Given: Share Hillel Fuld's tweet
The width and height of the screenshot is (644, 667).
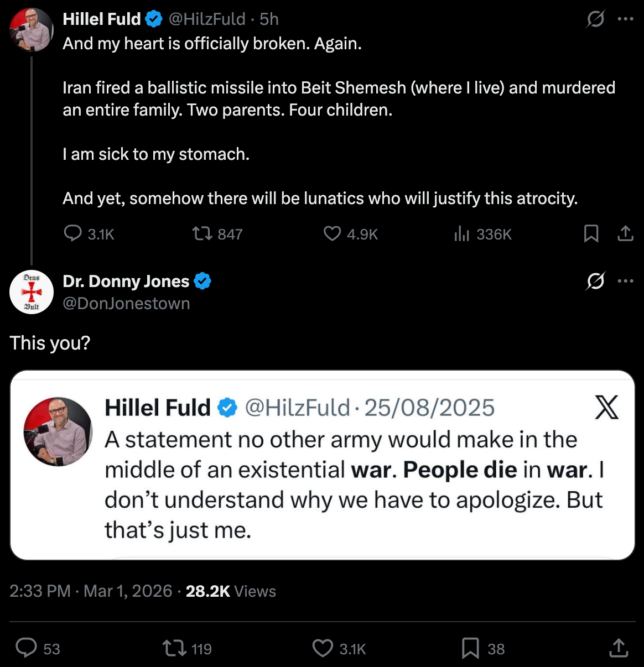Looking at the screenshot, I should point(626,234).
